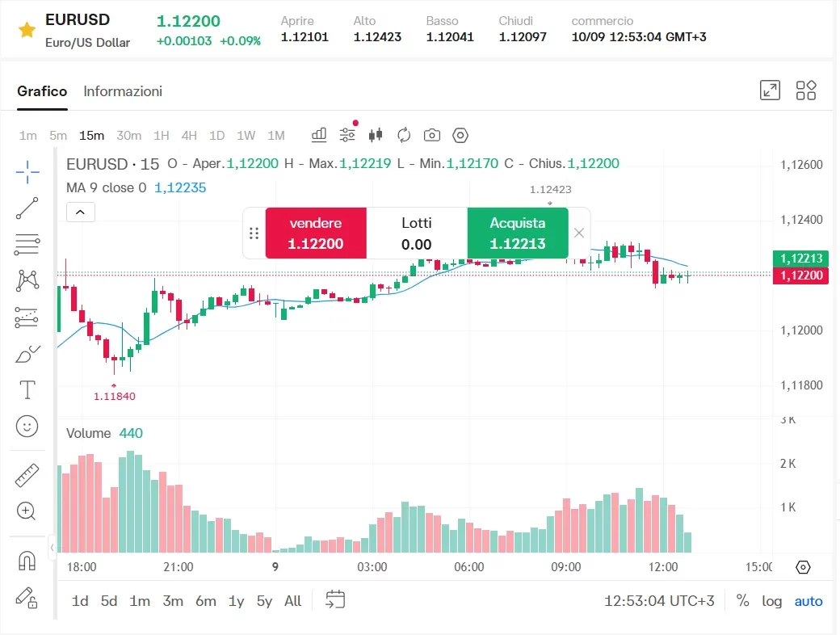Viewport: 840px width, 635px height.
Task: Select the 15m timeframe
Action: pos(91,136)
